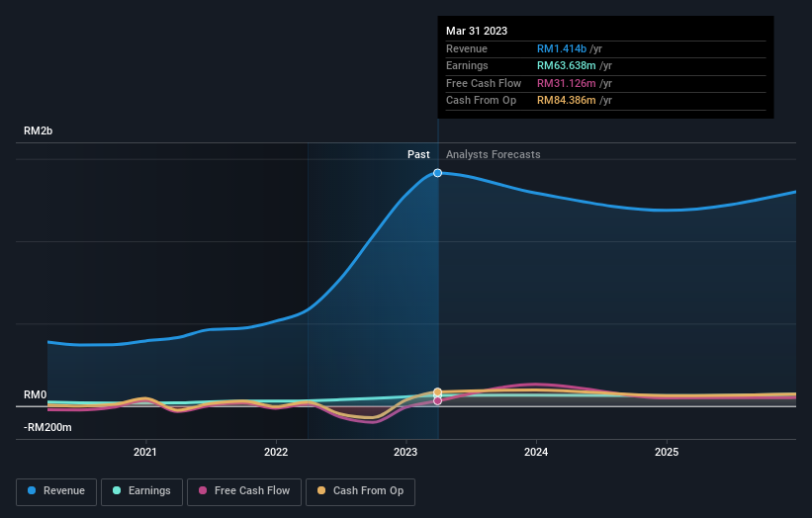Screen dimensions: 812x518
Task: Click the 2023 x-axis label
Action: point(406,452)
